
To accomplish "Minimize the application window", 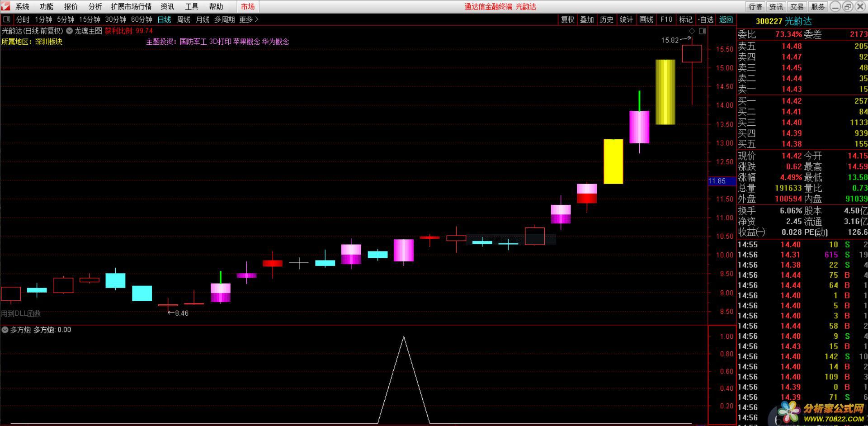I will pyautogui.click(x=835, y=6).
